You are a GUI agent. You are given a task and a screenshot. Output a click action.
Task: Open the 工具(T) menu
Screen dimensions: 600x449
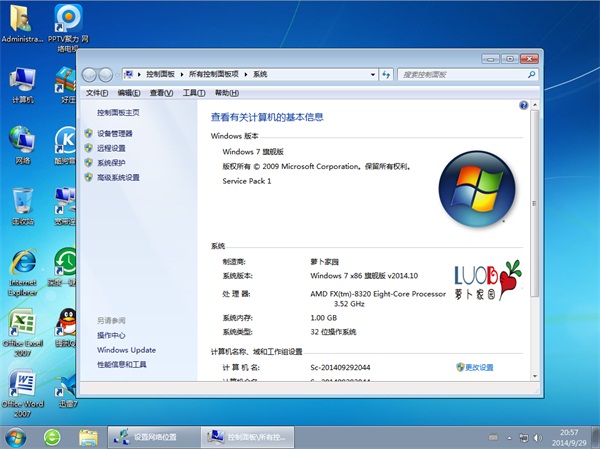(x=194, y=93)
